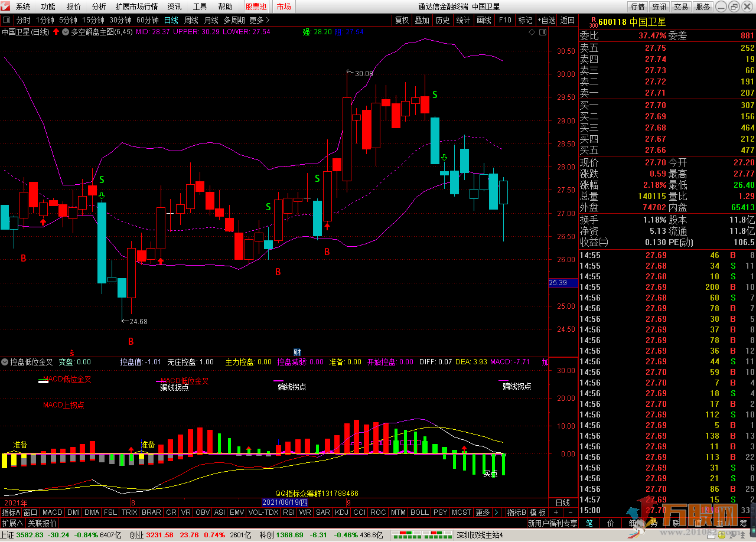This screenshot has width=756, height=542.
Task: Click the 叠加 toolbar item
Action: (422, 20)
